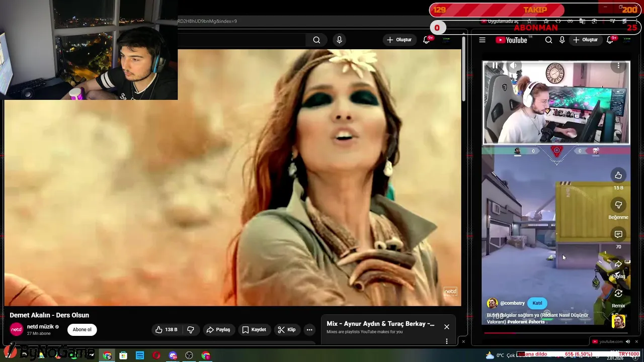
Task: Open @combatry channel avatar
Action: tap(492, 303)
